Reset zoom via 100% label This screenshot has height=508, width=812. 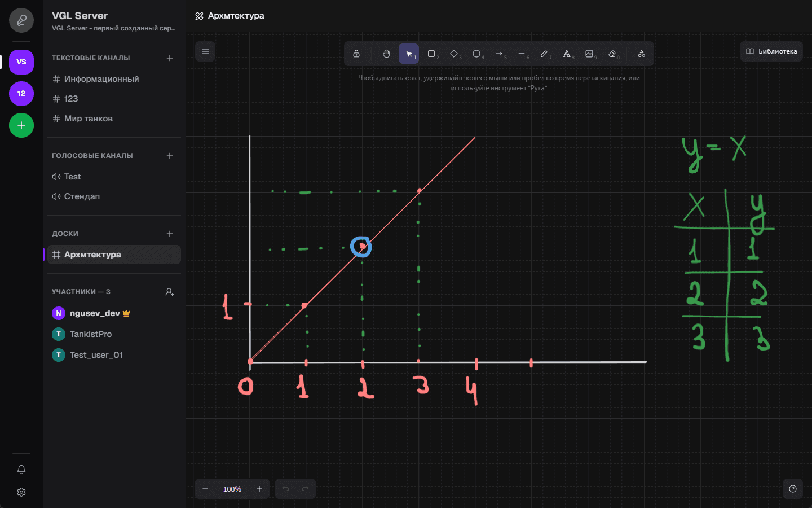(x=232, y=489)
